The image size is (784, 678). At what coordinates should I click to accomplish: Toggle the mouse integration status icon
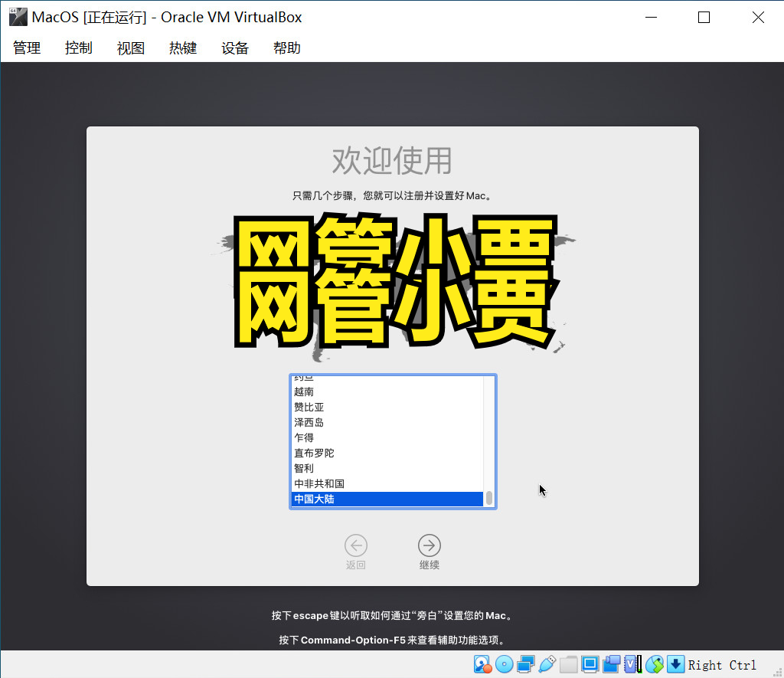pyautogui.click(x=655, y=664)
